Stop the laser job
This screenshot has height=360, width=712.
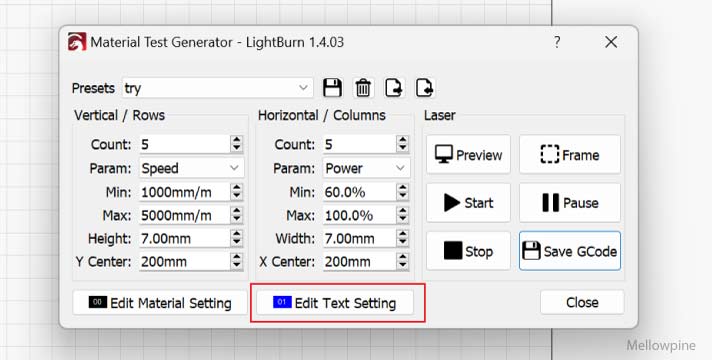tap(468, 251)
